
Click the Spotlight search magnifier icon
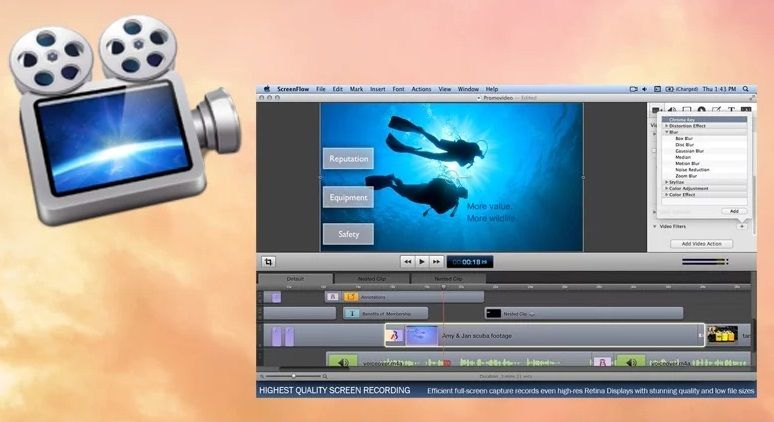click(x=746, y=89)
